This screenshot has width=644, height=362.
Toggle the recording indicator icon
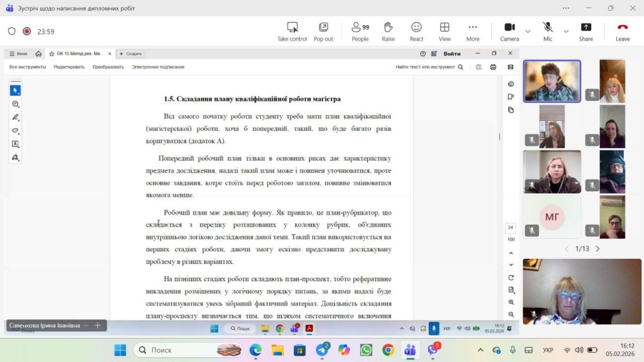point(27,31)
